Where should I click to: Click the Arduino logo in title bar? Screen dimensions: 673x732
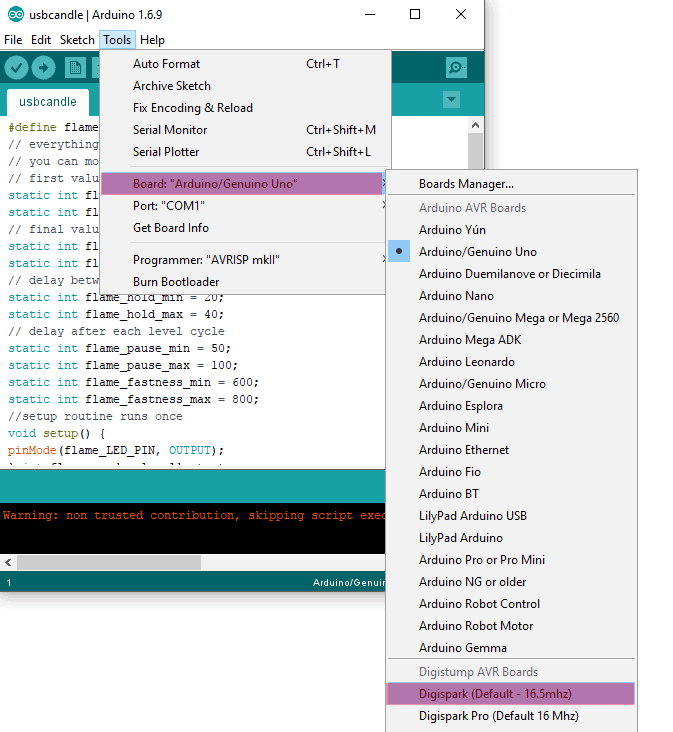pos(15,14)
